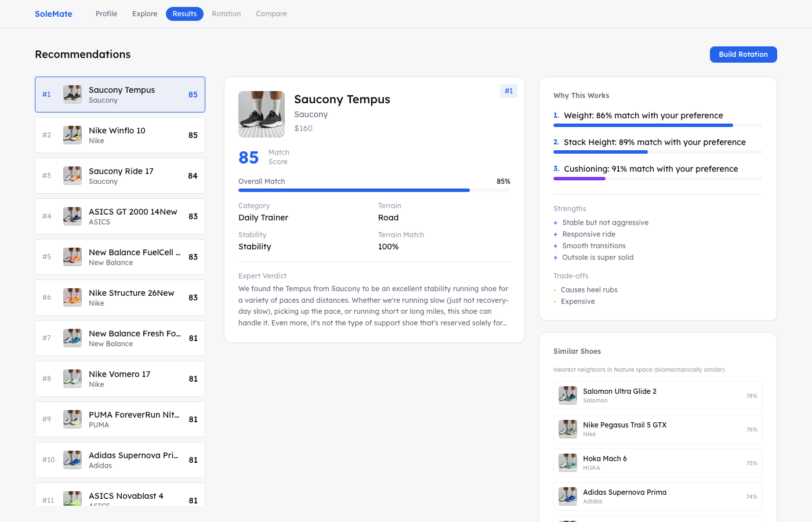Switch to the Rotation tab
Viewport: 812px width, 522px height.
tap(226, 13)
